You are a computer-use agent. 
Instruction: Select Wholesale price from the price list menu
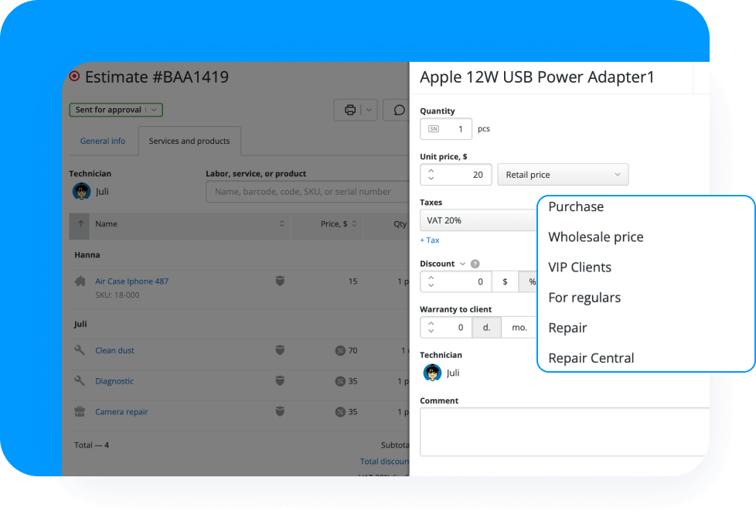pyautogui.click(x=596, y=237)
